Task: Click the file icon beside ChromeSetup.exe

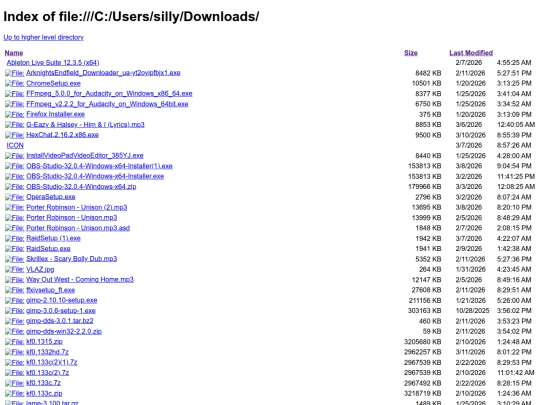Action: tap(14, 83)
